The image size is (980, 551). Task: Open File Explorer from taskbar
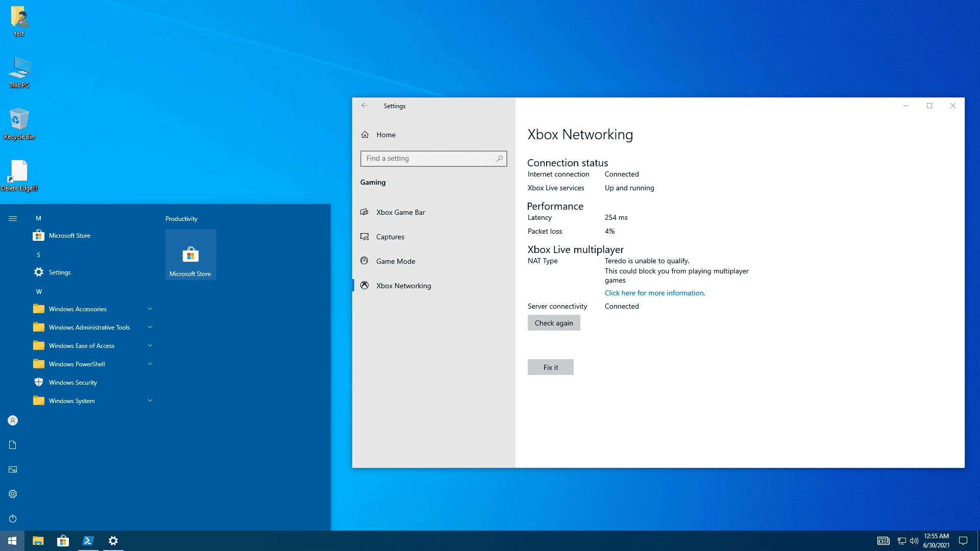click(38, 541)
